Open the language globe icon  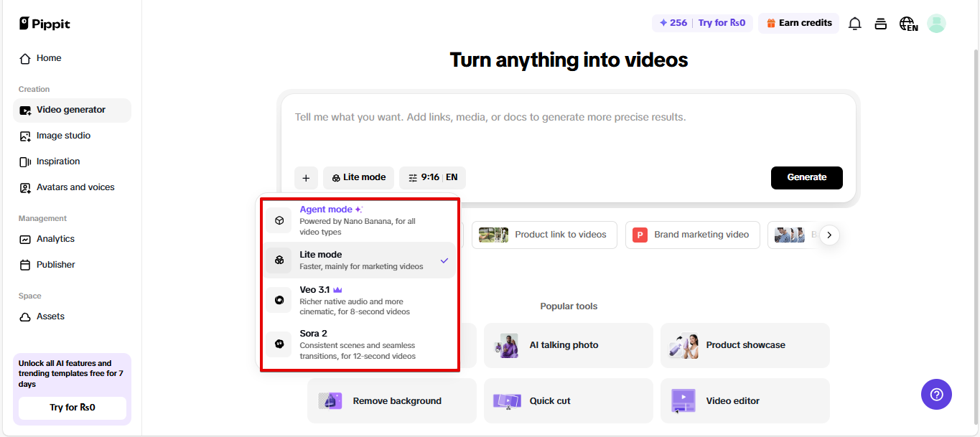tap(908, 24)
